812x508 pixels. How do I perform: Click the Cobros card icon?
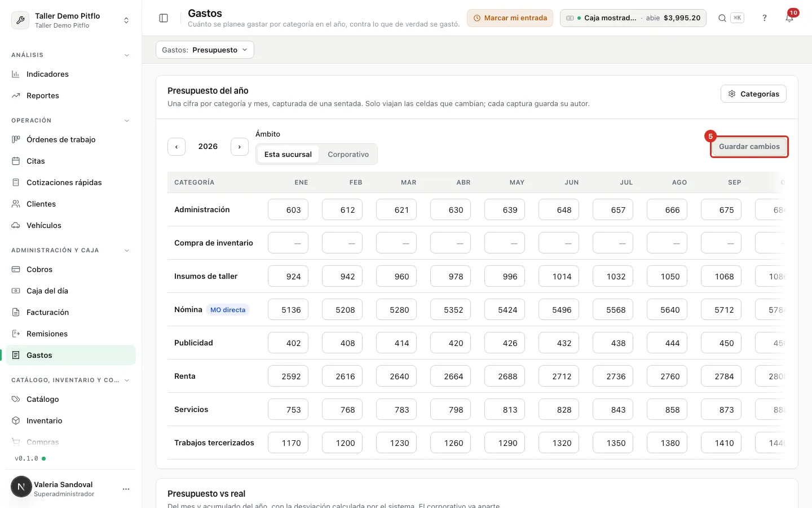tap(16, 269)
